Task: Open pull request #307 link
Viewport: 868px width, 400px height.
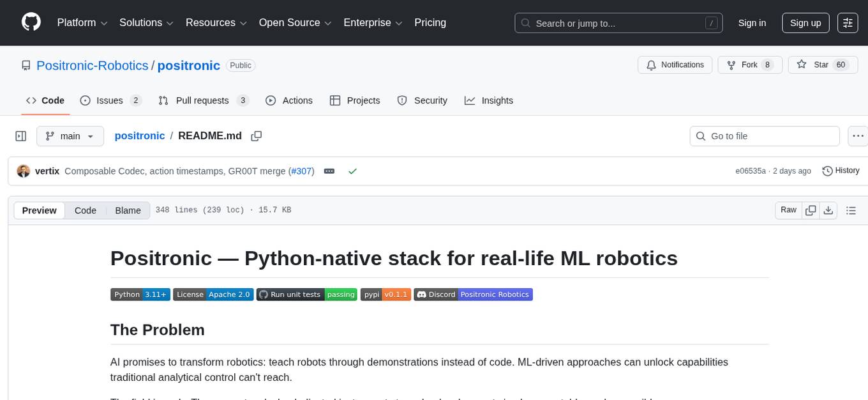Action: [x=301, y=171]
